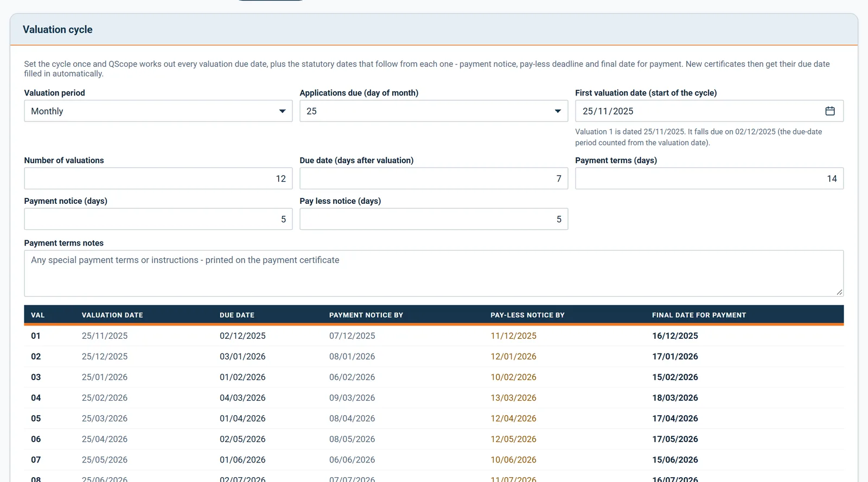Image resolution: width=868 pixels, height=482 pixels.
Task: Edit the Number of valuations field
Action: click(158, 178)
